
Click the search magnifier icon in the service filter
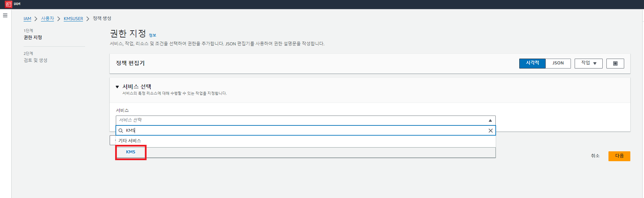click(121, 131)
